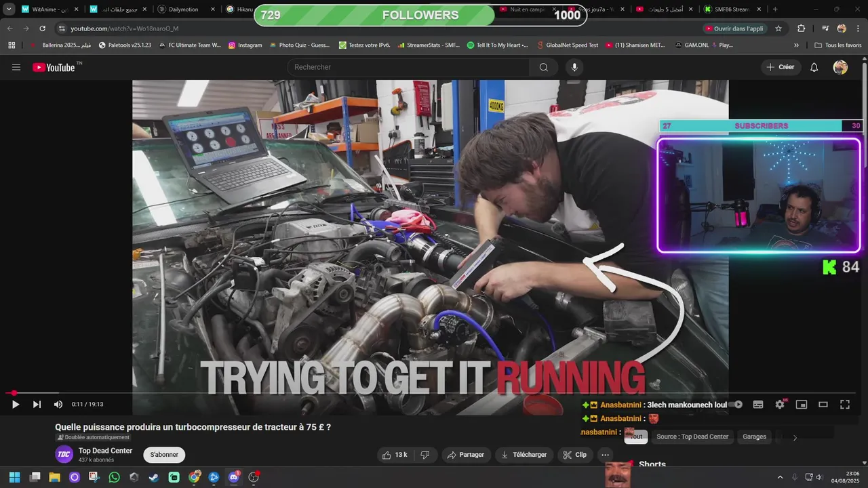Open Instagram bookmark

point(245,45)
